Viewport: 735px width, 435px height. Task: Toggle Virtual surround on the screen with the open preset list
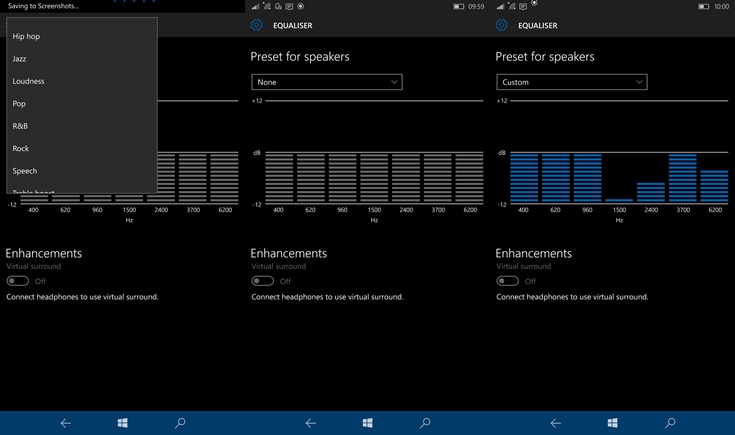point(17,281)
